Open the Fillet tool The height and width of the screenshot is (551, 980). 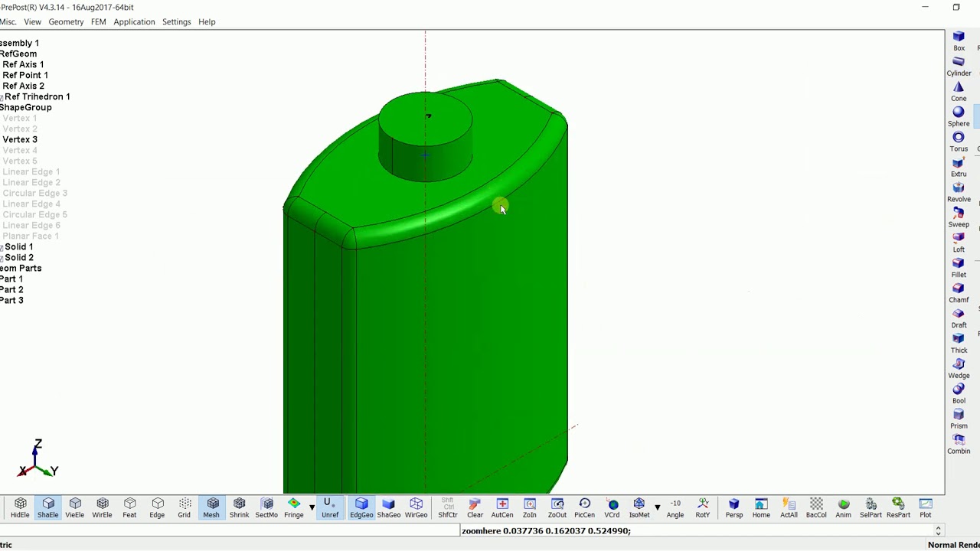959,268
